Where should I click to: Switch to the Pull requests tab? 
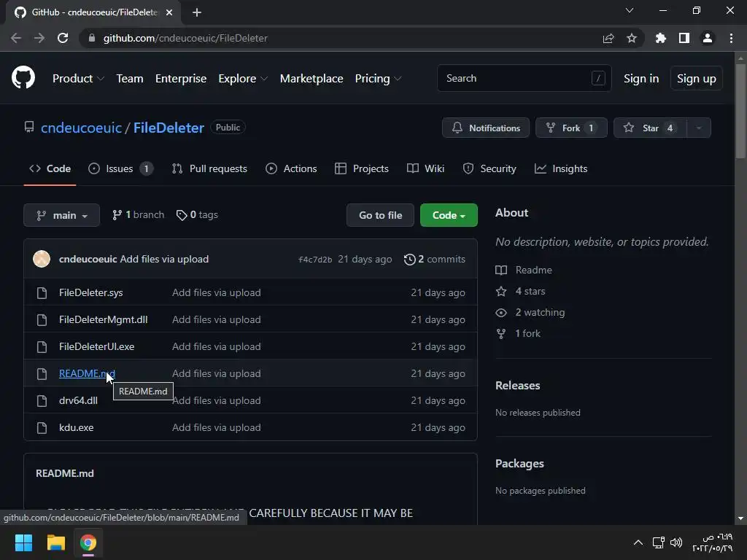tap(209, 168)
